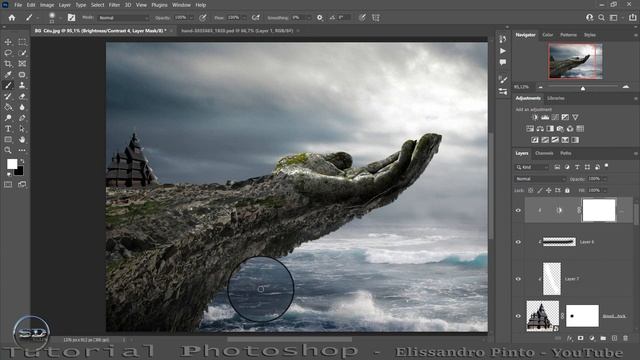Select the Hand tool
The width and height of the screenshot is (640, 360).
click(x=22, y=140)
